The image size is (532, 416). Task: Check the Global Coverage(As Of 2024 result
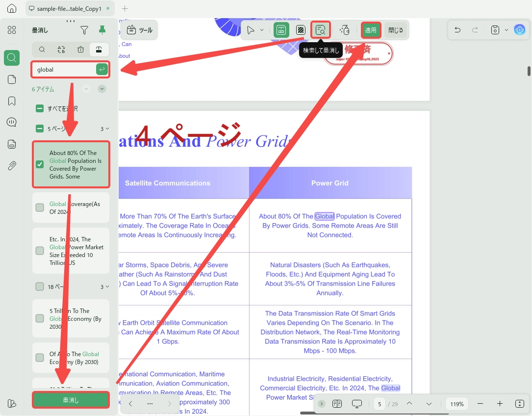pos(40,208)
